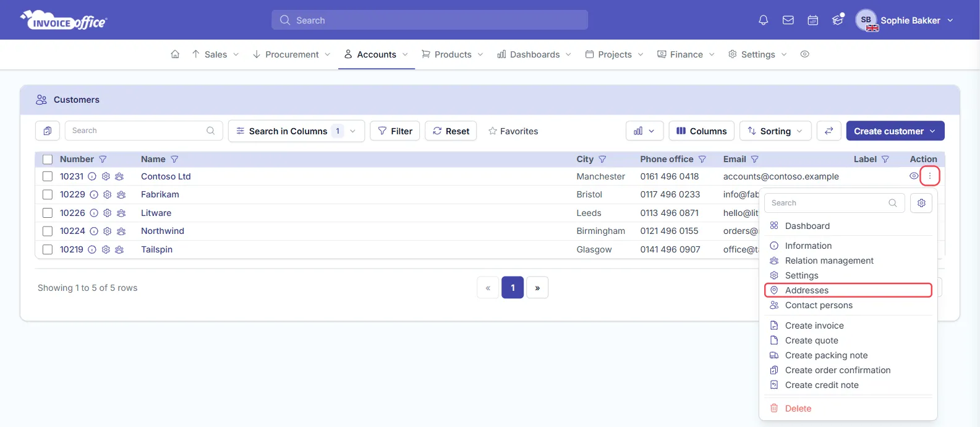Screen dimensions: 980x427
Task: Open the Accounts menu
Action: [x=377, y=54]
